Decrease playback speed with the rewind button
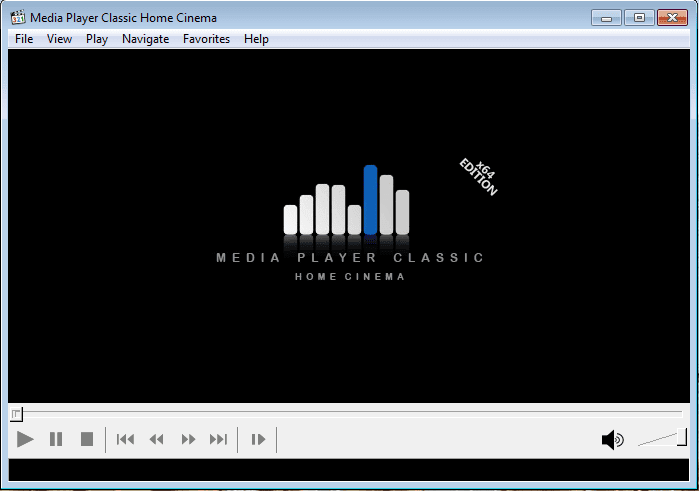Screen dimensions: 699x491 [156, 439]
